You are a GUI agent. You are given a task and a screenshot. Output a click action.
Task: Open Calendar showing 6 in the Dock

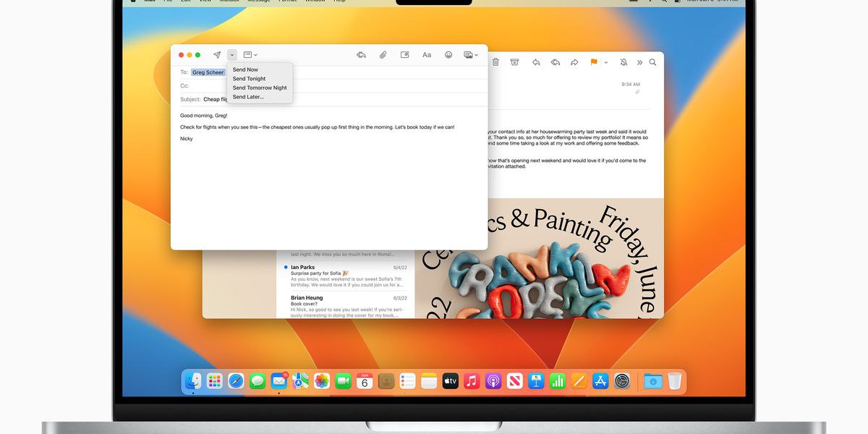[x=365, y=381]
